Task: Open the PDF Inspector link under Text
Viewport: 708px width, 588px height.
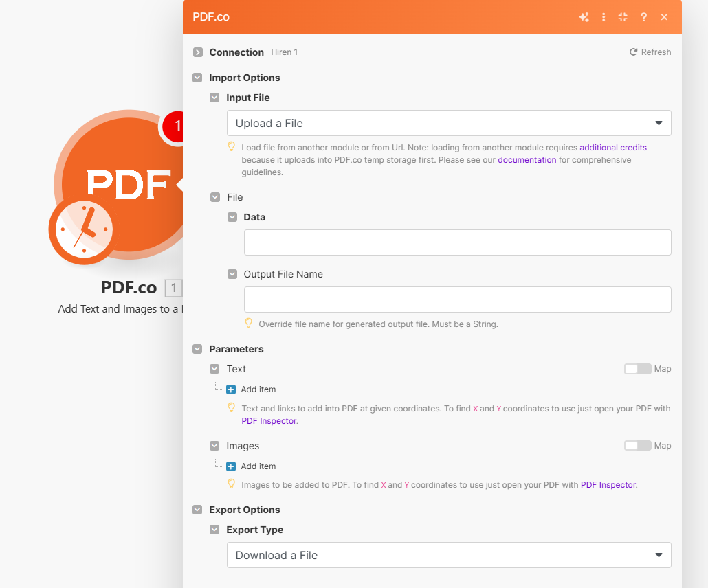Action: (x=269, y=420)
